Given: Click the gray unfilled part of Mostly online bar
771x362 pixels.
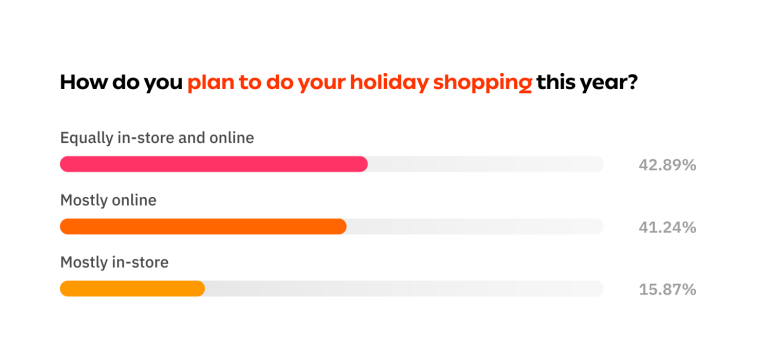Looking at the screenshot, I should (x=475, y=226).
